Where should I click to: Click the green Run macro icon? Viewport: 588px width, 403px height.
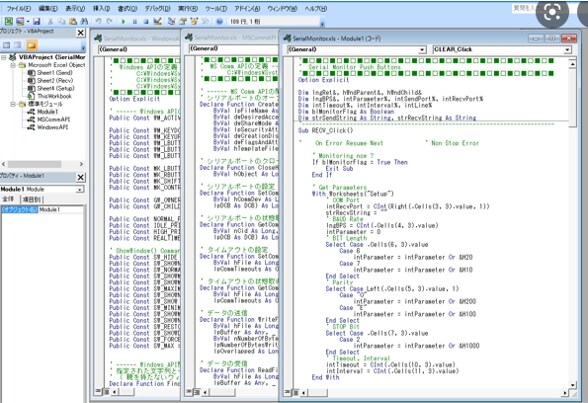[123, 21]
